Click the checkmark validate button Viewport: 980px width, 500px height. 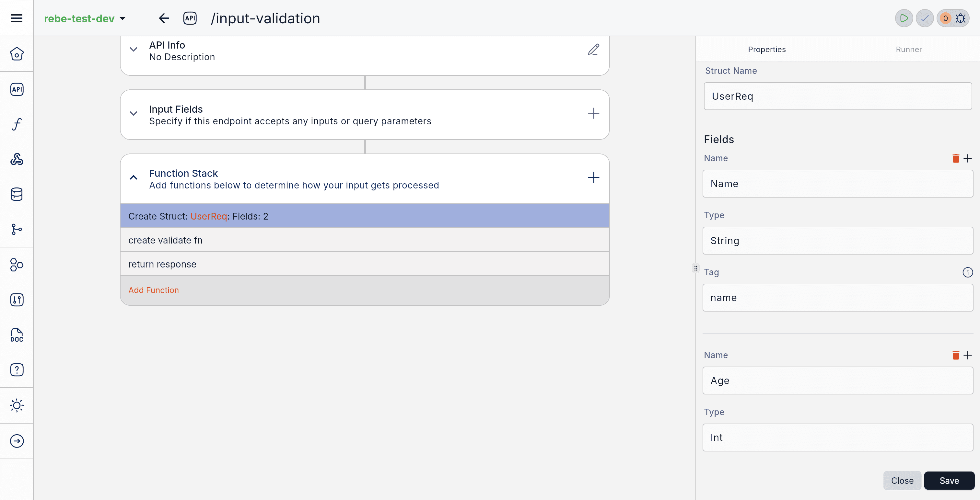coord(925,18)
